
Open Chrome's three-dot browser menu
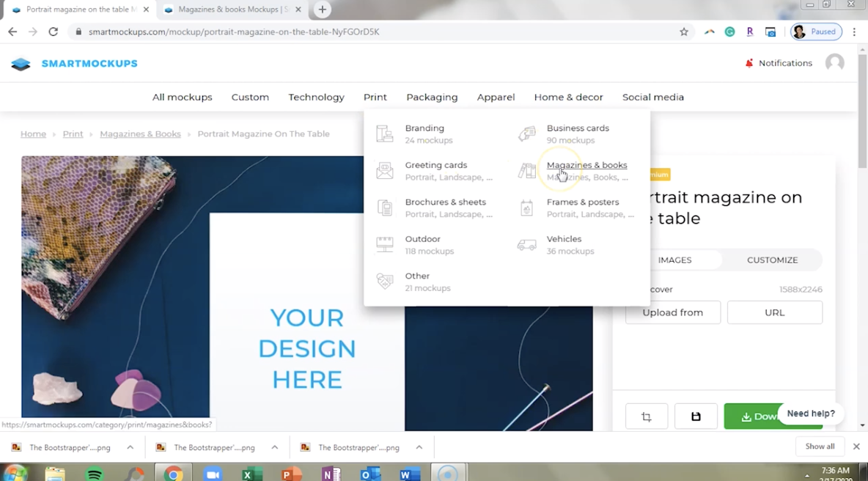[x=854, y=32]
